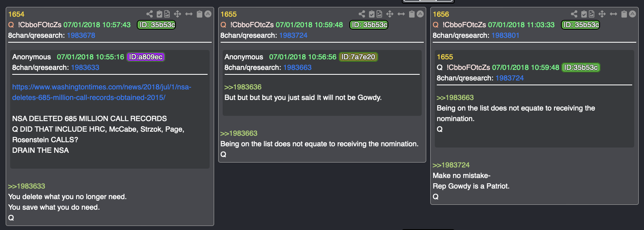The width and height of the screenshot is (644, 230).
Task: Open post number 1656 heading
Action: coord(441,14)
